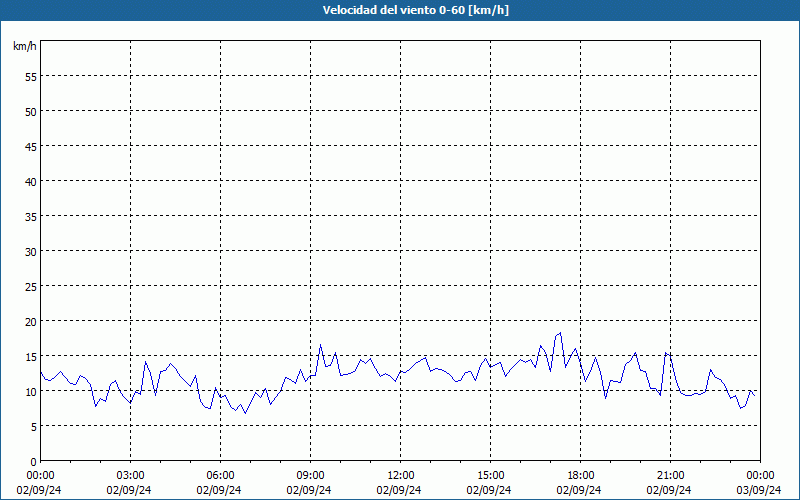Image resolution: width=800 pixels, height=500 pixels.
Task: Click the 15 y-axis label
Action: point(31,357)
